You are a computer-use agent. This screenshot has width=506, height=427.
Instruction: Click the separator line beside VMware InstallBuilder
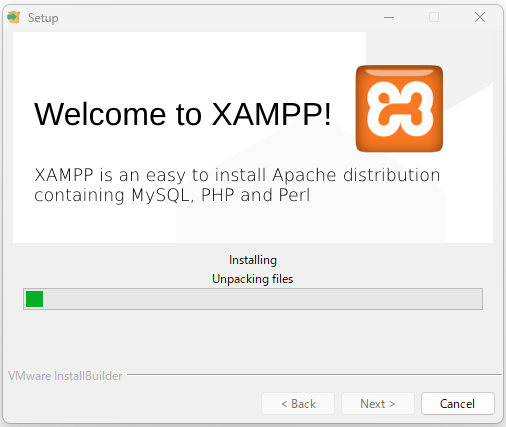(314, 375)
